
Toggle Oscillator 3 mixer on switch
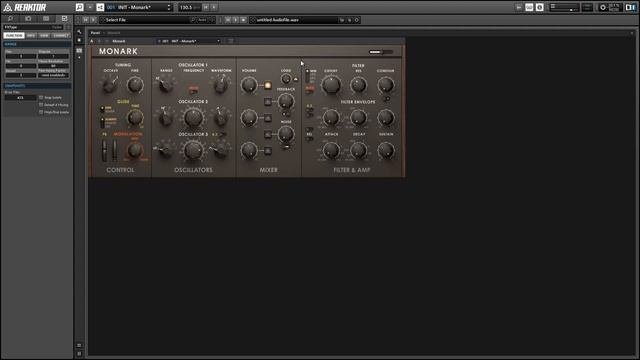[268, 151]
